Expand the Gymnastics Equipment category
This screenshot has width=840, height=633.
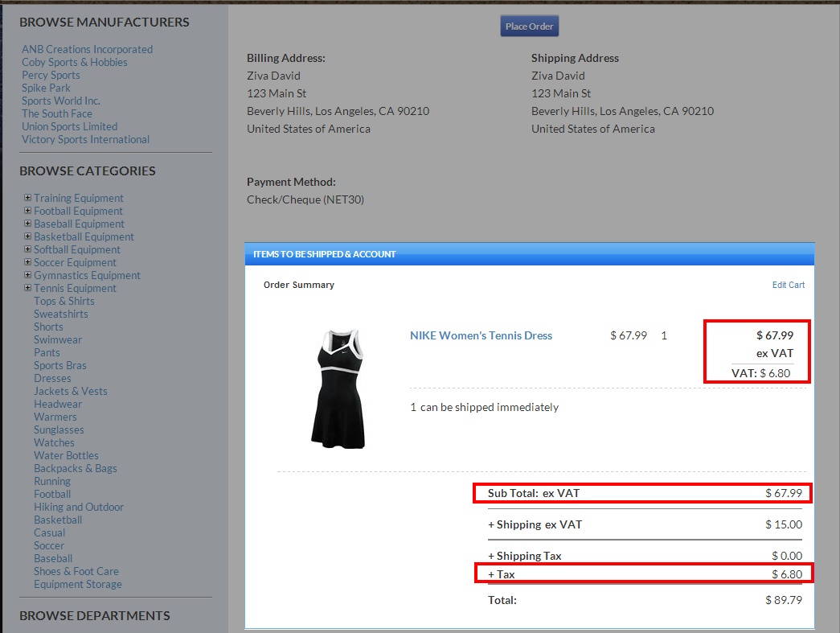coord(27,275)
